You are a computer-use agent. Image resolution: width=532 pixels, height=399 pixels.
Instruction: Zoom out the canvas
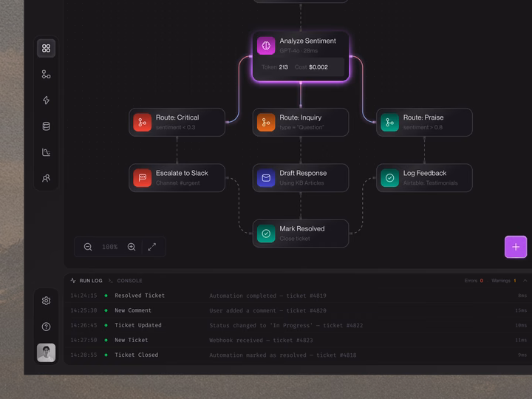(88, 247)
